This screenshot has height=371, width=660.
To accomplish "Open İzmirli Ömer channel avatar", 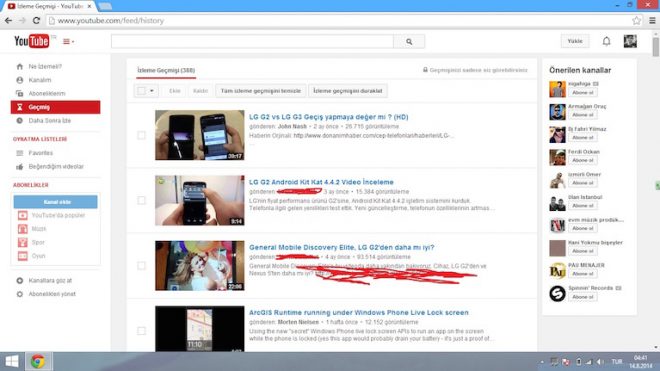I will click(557, 180).
